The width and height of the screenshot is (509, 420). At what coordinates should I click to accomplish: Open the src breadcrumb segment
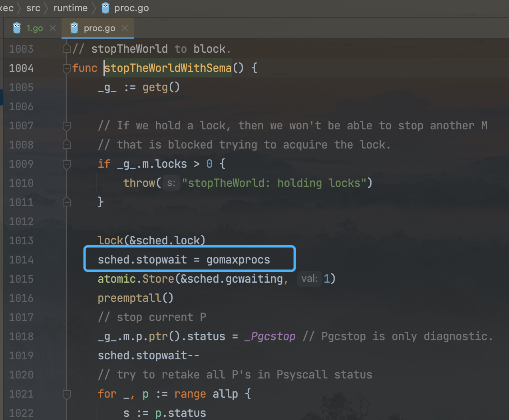pyautogui.click(x=33, y=8)
